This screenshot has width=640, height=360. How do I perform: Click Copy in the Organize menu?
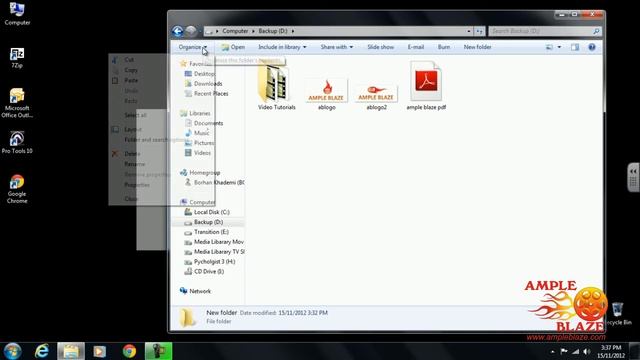point(131,70)
